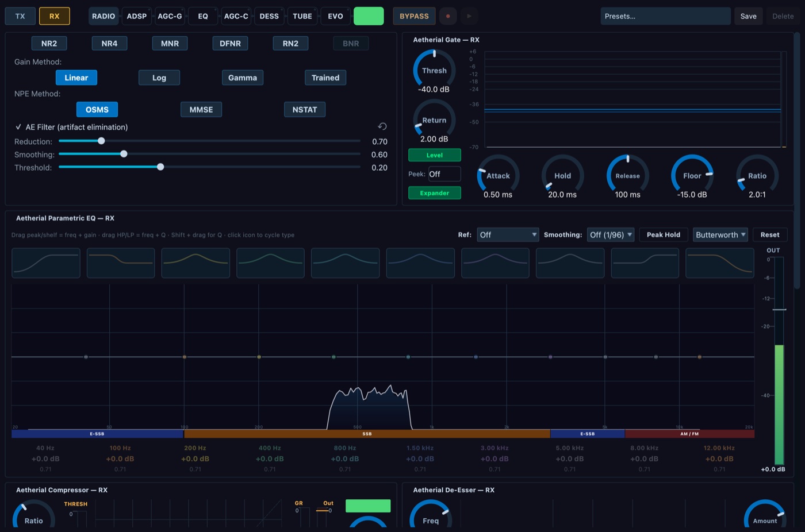Open the EQ tab

tap(203, 16)
